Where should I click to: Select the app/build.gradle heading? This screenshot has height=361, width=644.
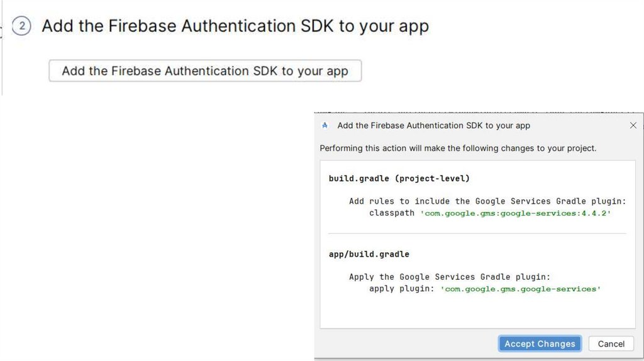click(x=369, y=254)
